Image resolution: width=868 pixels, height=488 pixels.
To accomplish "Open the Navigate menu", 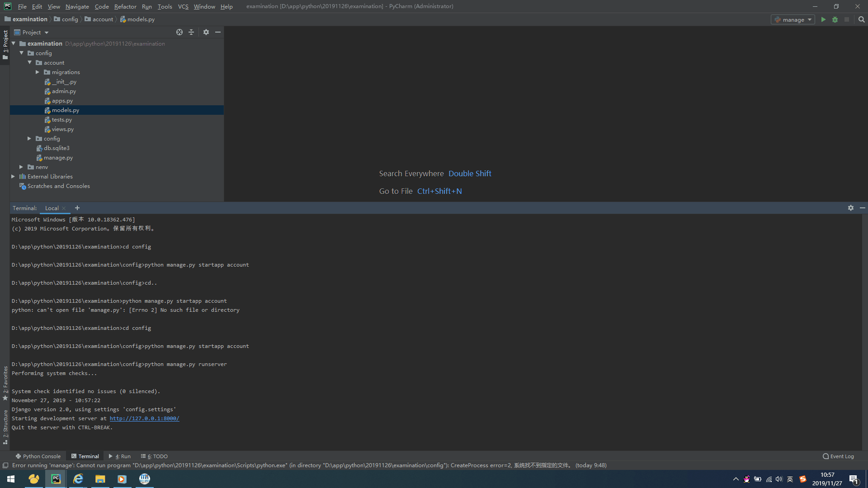I will coord(77,6).
